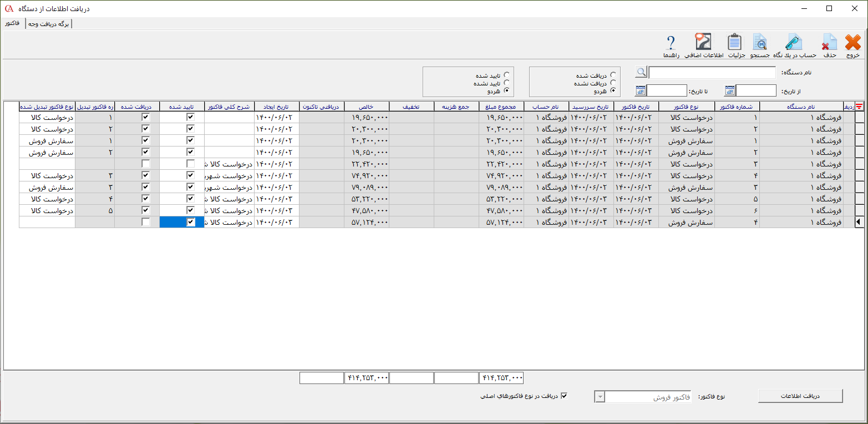Click the دریافت اطلاعات button
Screen dimensions: 868x424
(x=800, y=396)
